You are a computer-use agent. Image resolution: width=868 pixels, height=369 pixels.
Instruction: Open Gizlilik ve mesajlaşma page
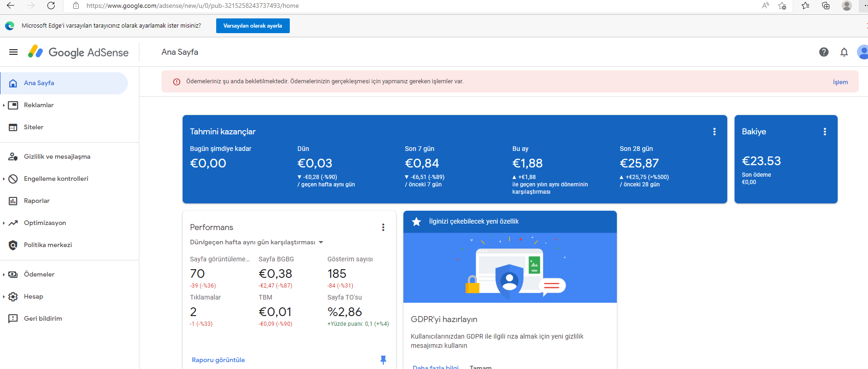[57, 157]
